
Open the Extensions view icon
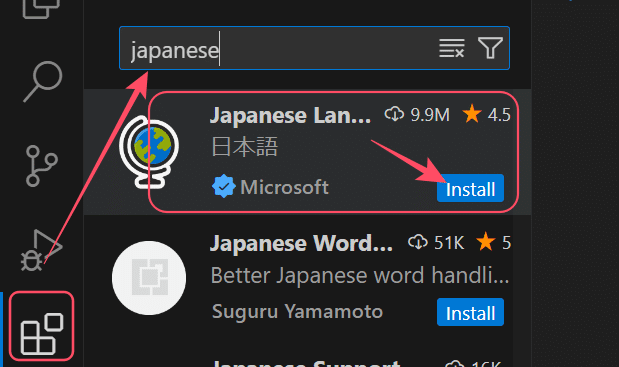(x=41, y=334)
